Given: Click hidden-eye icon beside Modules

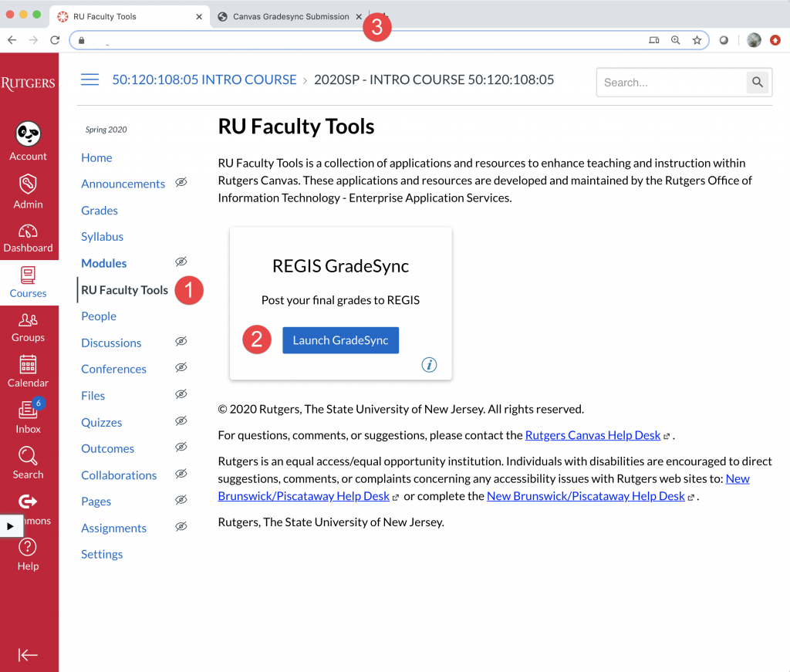Looking at the screenshot, I should click(181, 262).
